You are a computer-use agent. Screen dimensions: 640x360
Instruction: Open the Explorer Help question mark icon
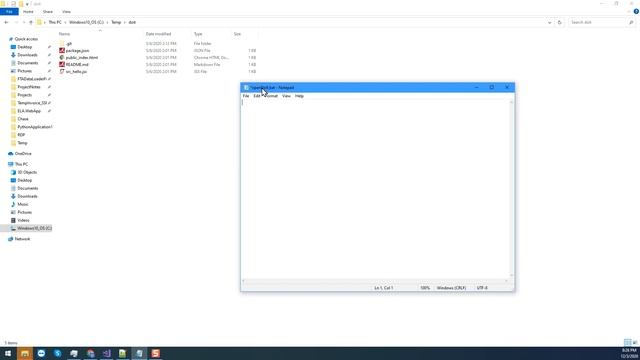pyautogui.click(x=636, y=12)
